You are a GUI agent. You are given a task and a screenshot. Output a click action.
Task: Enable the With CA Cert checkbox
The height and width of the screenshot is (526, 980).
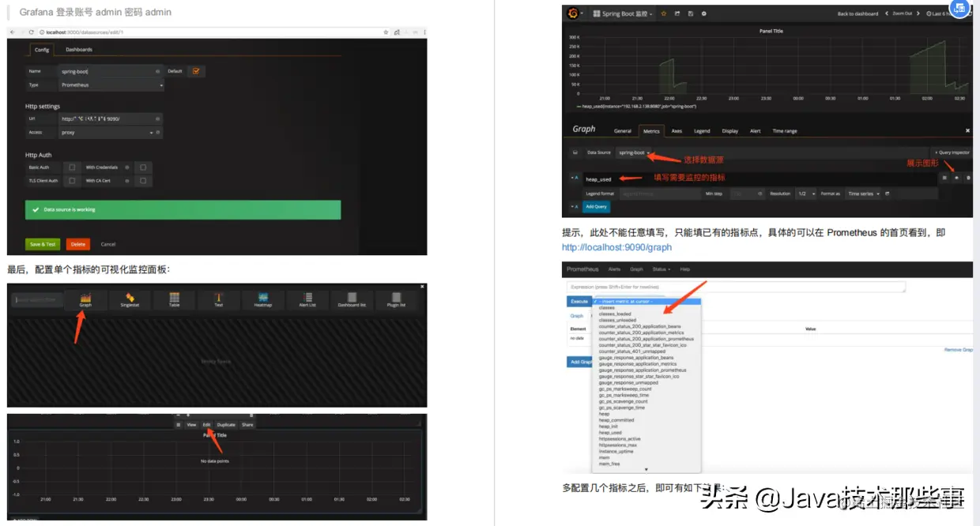(x=143, y=181)
